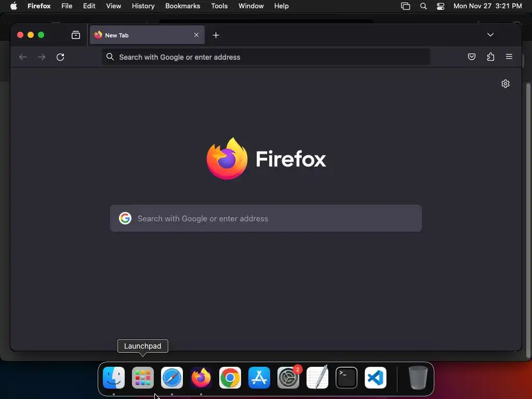Go forward one page

(x=42, y=57)
